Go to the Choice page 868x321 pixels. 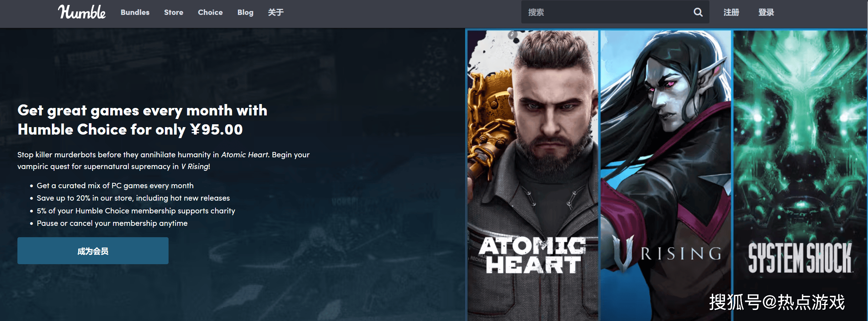[210, 12]
